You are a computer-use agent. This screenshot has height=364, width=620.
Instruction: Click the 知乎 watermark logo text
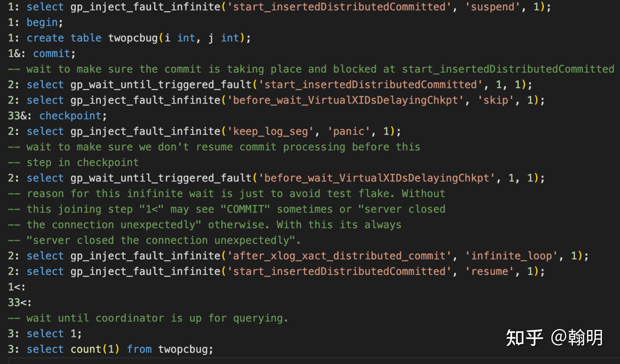tap(524, 338)
